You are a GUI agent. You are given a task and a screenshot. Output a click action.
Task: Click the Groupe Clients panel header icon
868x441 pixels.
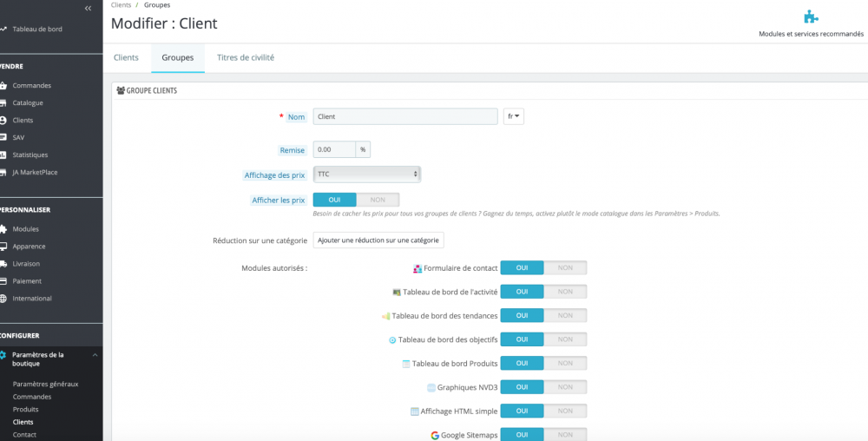click(x=121, y=90)
